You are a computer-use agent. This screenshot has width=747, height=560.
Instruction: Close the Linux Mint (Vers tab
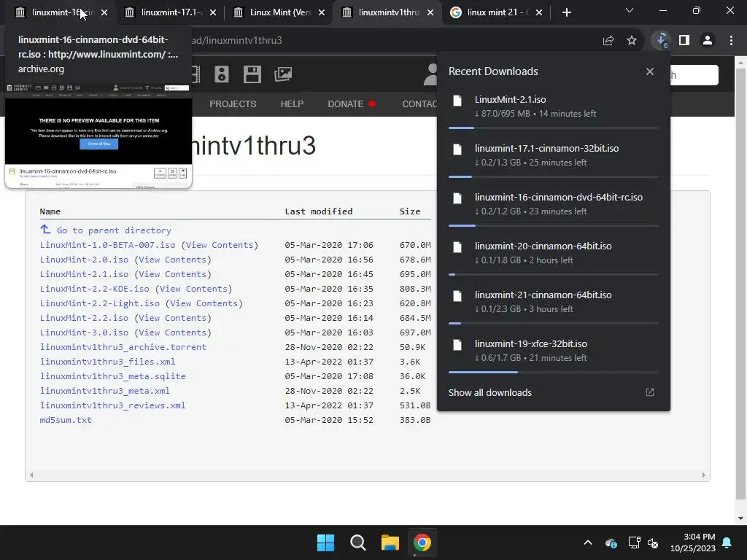pos(322,12)
